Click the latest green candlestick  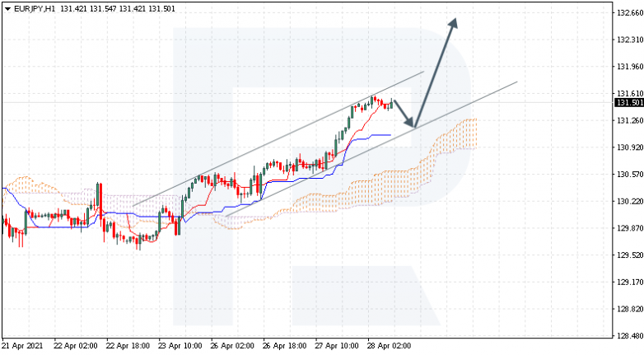tap(392, 104)
